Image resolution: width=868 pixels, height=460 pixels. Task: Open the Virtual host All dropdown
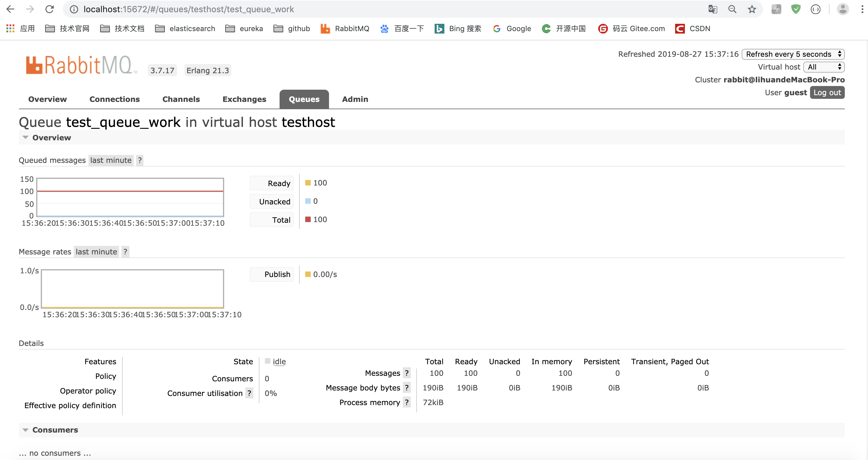pyautogui.click(x=824, y=67)
